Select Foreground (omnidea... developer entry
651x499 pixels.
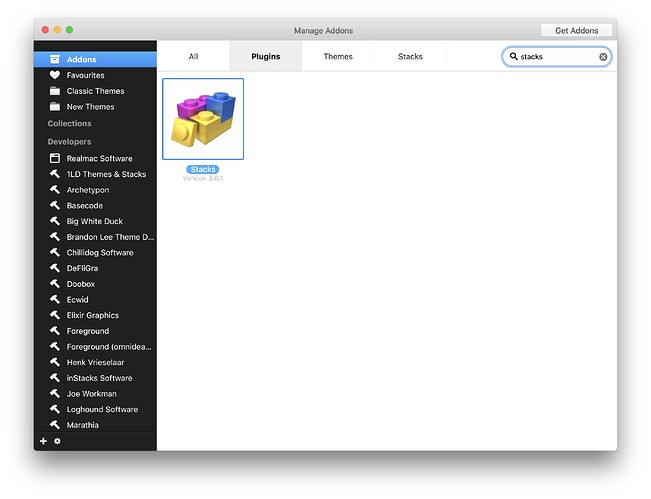point(95,346)
